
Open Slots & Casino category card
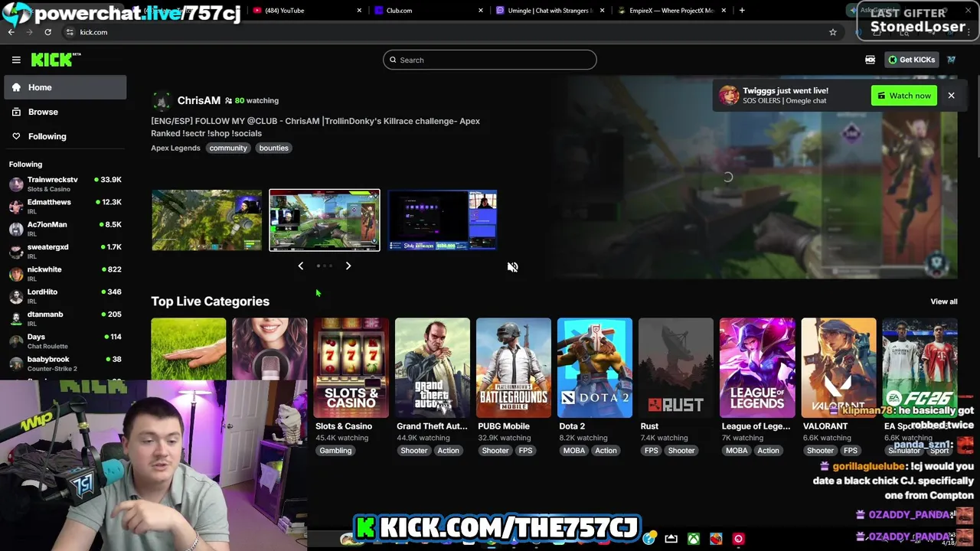pos(351,368)
